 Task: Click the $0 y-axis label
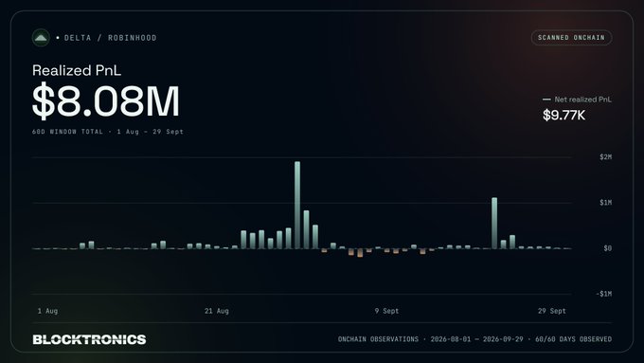607,248
